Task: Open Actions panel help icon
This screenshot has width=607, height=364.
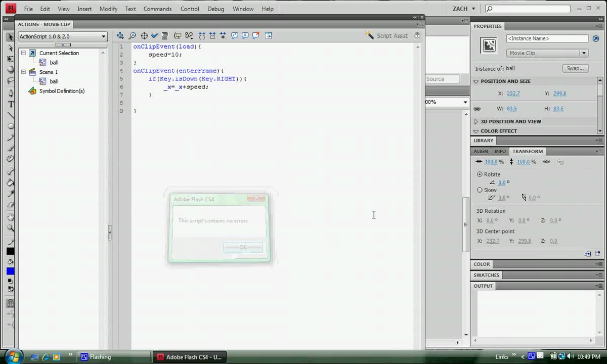Action: [x=417, y=36]
